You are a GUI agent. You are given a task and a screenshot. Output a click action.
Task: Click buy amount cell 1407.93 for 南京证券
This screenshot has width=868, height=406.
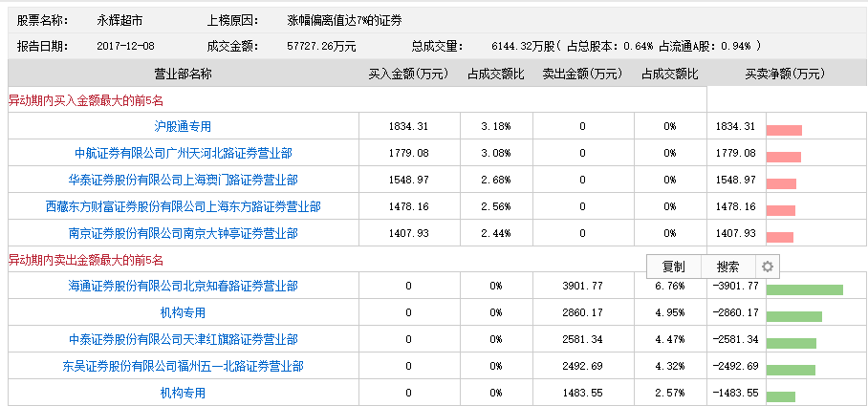pyautogui.click(x=408, y=233)
